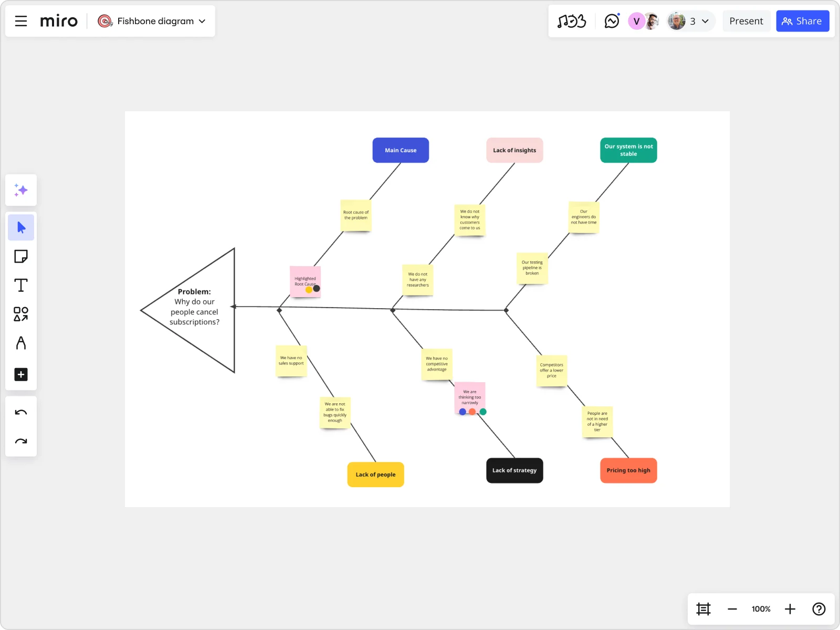Click the blue Share button
The width and height of the screenshot is (840, 630).
pyautogui.click(x=802, y=21)
